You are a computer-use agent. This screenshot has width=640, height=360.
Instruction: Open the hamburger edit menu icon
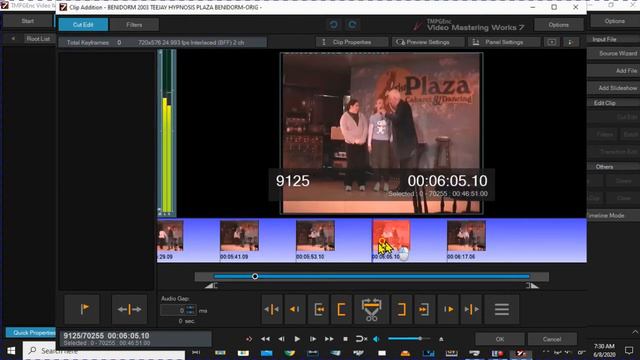click(x=502, y=309)
